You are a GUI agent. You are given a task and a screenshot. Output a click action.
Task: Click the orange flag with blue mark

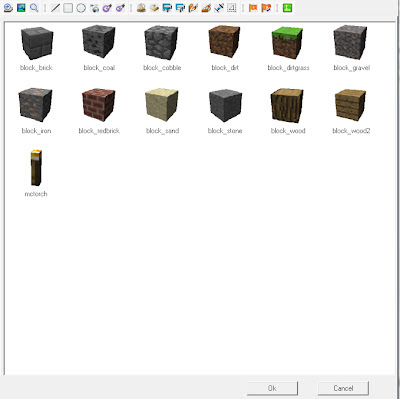tap(266, 8)
